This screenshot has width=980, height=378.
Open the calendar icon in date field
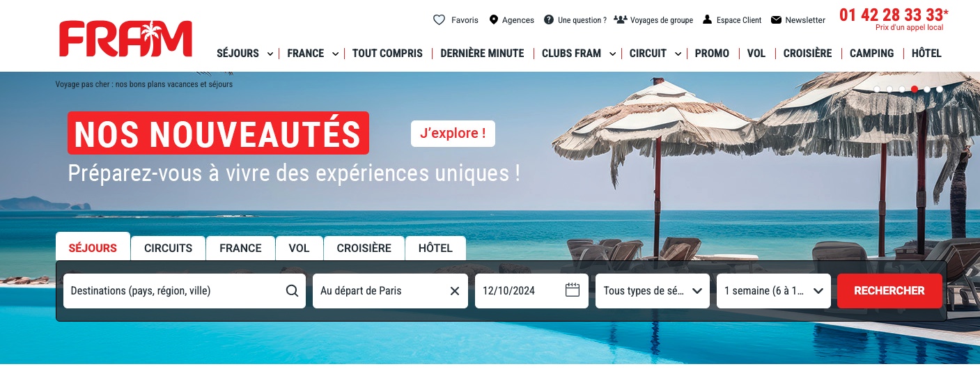[573, 290]
